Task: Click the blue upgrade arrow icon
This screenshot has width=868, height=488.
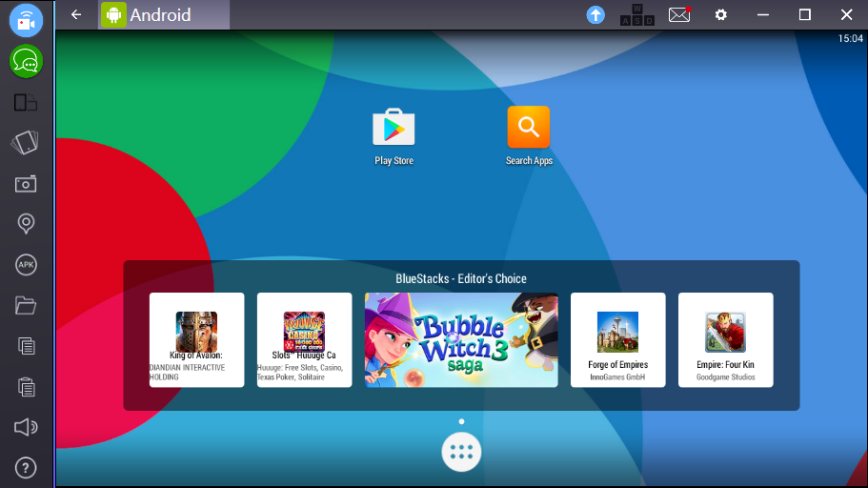Action: (x=595, y=14)
